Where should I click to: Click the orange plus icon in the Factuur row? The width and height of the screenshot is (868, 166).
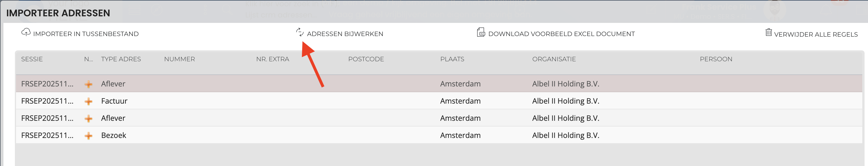[x=88, y=101]
